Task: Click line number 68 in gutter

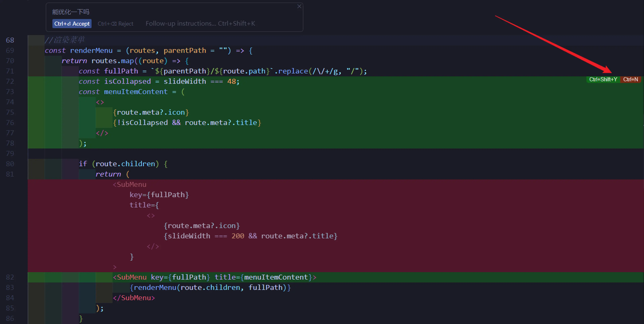Action: [x=10, y=40]
